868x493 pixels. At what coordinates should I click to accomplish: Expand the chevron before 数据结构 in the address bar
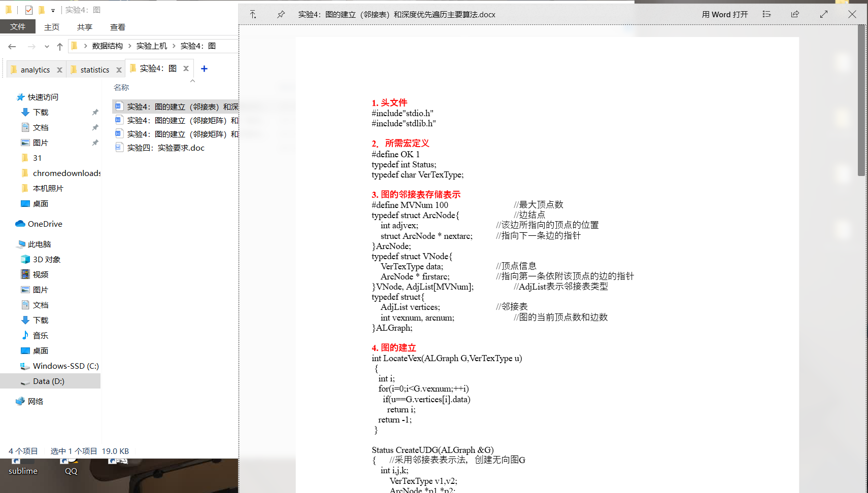tap(85, 46)
